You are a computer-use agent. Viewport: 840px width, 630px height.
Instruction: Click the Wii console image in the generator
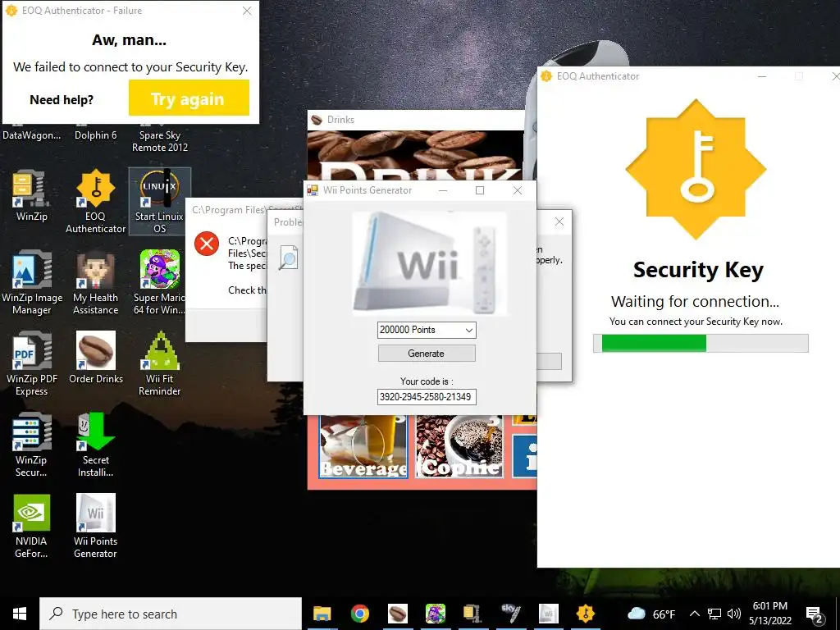click(430, 263)
